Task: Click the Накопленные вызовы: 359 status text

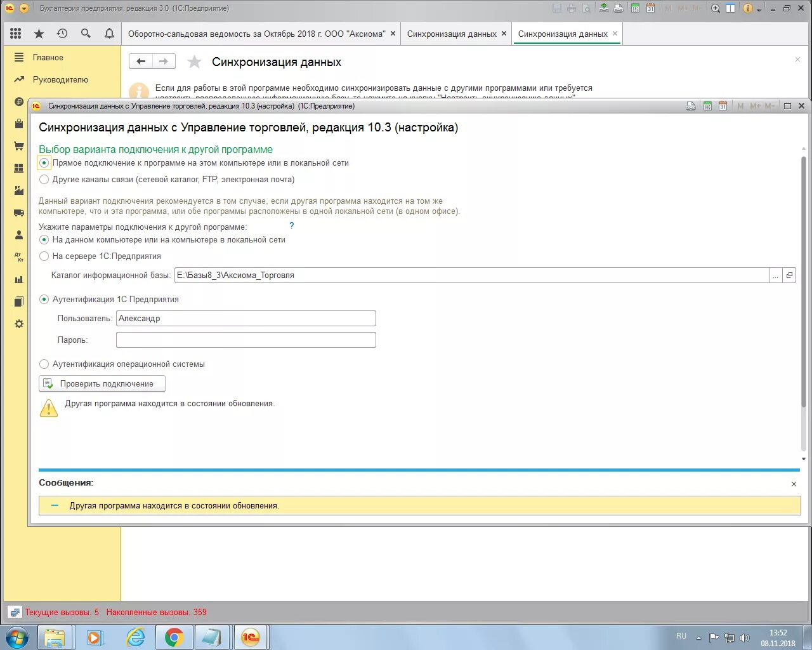Action: (x=157, y=612)
